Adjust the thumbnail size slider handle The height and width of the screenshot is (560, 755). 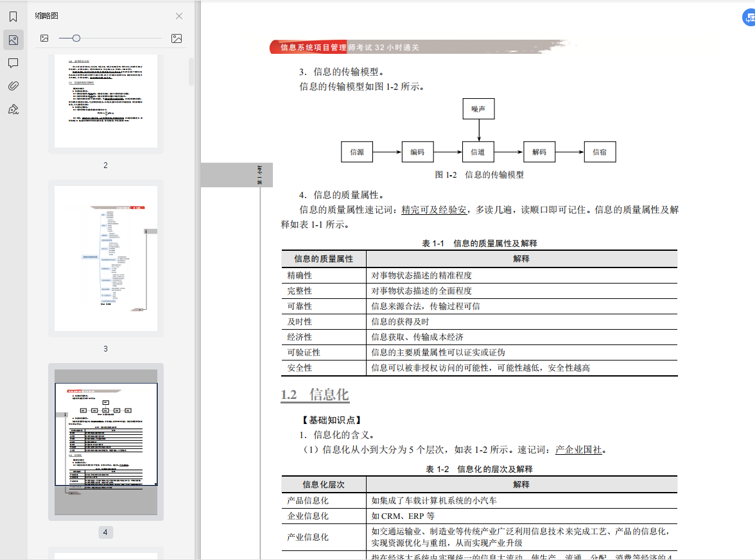(76, 38)
